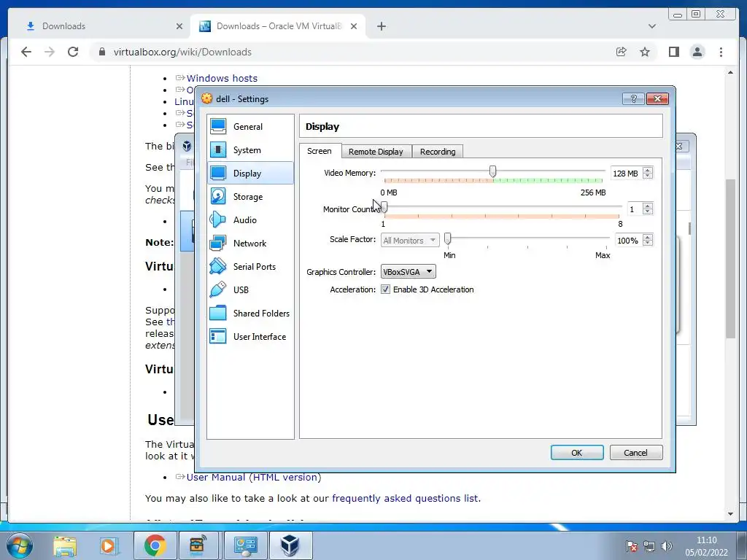Select the Display category icon

pyautogui.click(x=218, y=174)
